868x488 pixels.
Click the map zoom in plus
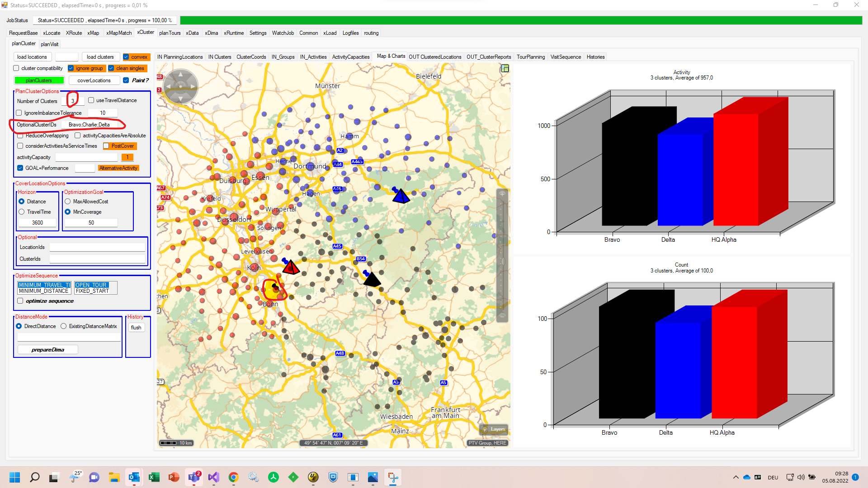(502, 194)
